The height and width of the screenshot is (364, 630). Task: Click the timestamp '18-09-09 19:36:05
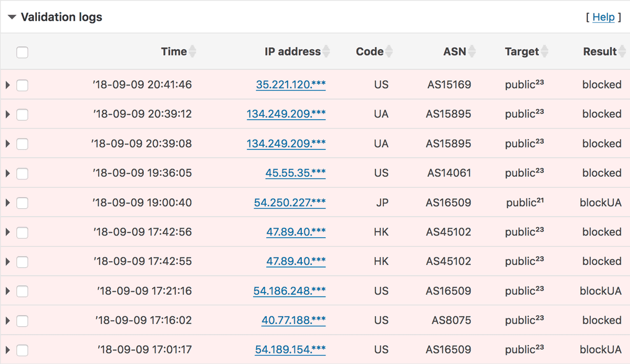tap(142, 173)
